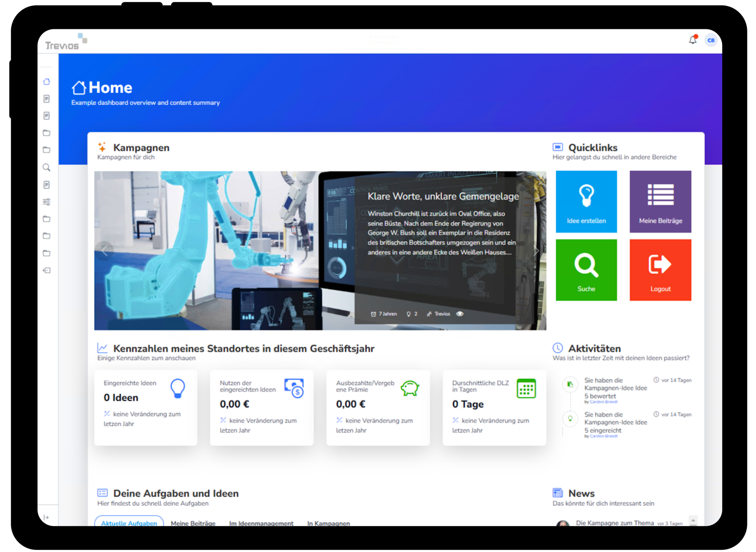Switch to the Meine Beiträge tab

[x=193, y=523]
